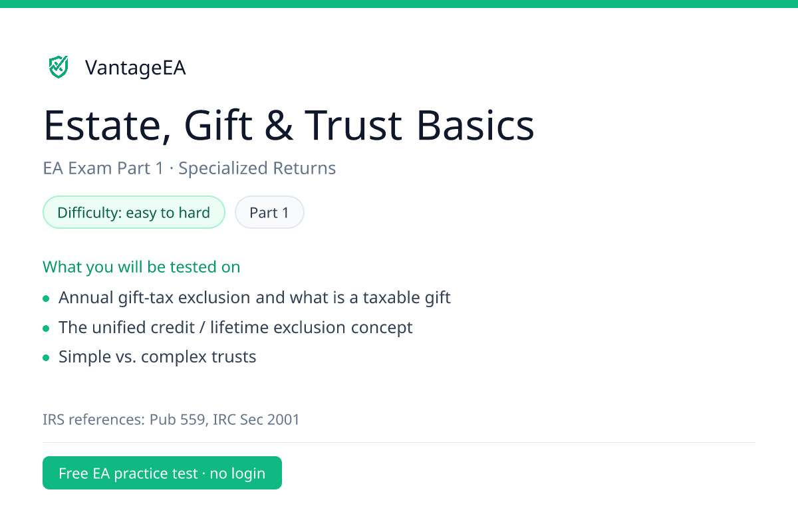Click the Specialized Returns subtitle text
798x532 pixels.
coord(257,168)
